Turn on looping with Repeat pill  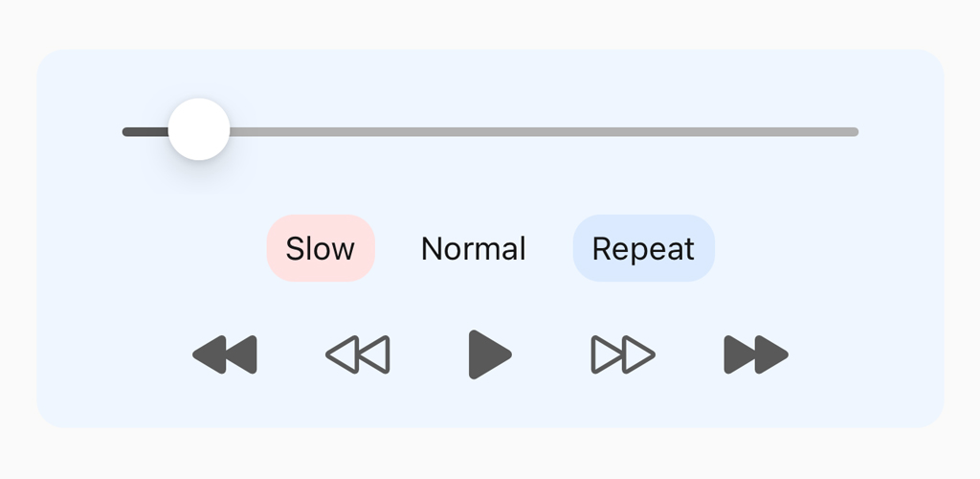click(x=644, y=248)
